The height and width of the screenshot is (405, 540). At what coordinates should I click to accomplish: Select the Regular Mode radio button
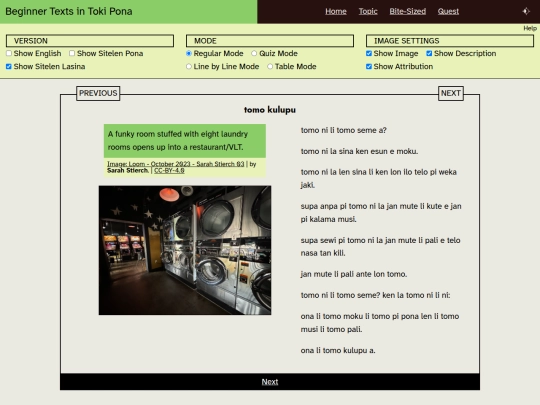pos(189,53)
